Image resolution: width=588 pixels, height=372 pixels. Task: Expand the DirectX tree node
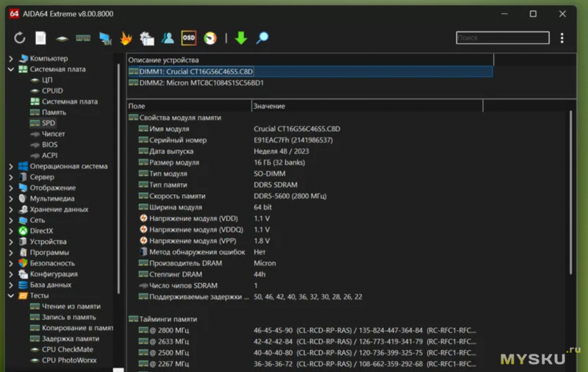pos(11,231)
